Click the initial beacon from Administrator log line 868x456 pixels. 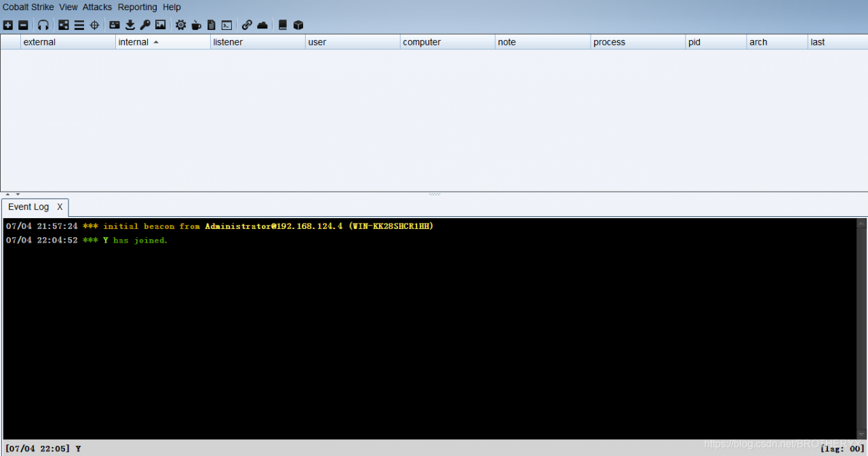coord(220,226)
